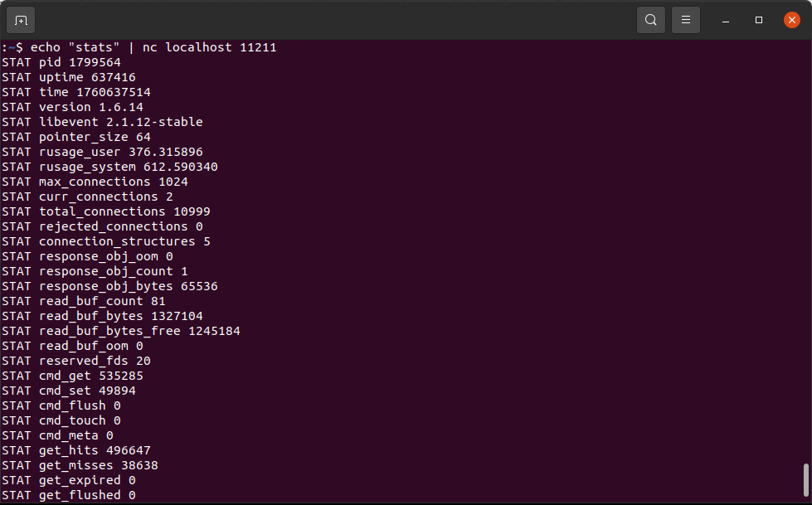Click the total_connections 10999 line

click(x=100, y=211)
